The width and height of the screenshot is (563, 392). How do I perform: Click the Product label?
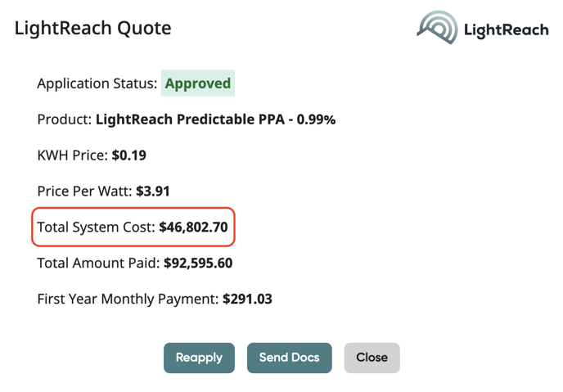65,119
